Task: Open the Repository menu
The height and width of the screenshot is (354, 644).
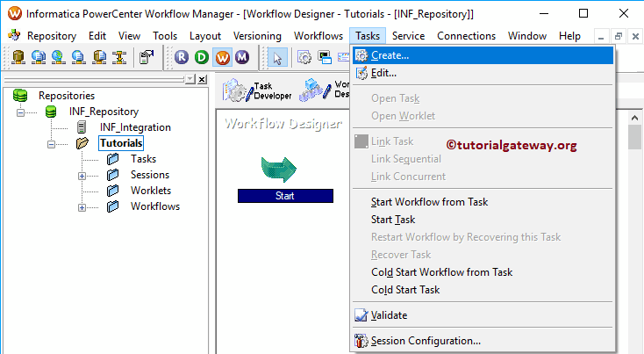Action: pyautogui.click(x=52, y=36)
